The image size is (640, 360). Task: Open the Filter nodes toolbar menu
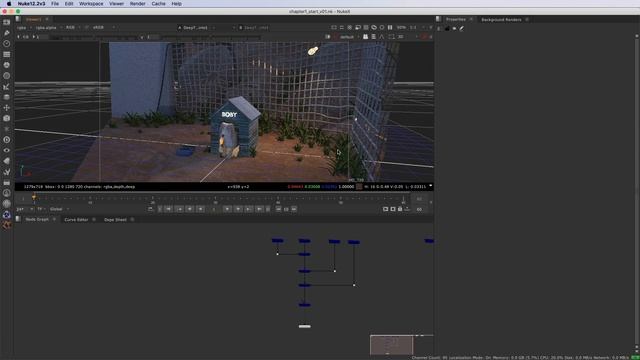click(x=7, y=76)
